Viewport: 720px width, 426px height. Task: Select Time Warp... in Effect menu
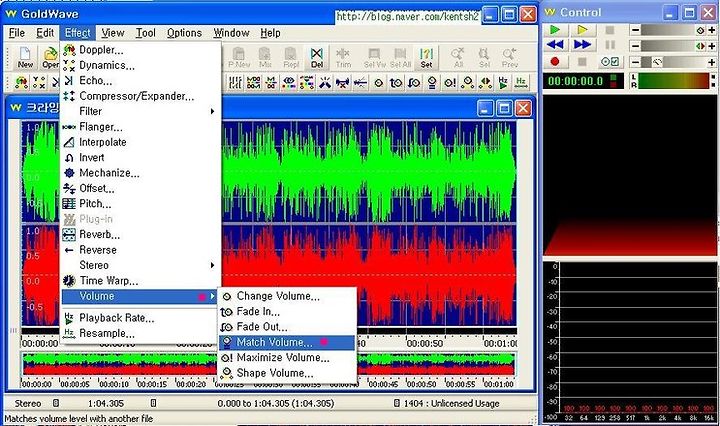[140, 280]
